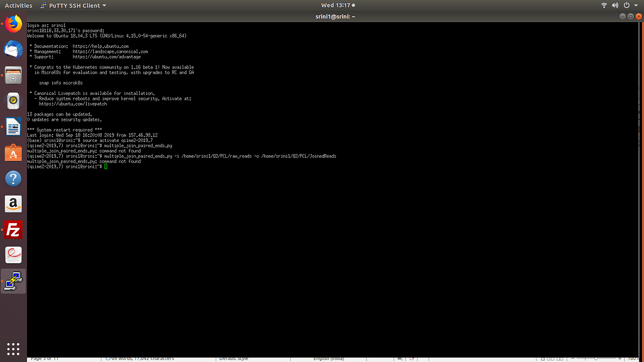Open the Help icon in dock
Viewport: 644px width, 362px height.
coord(13,178)
